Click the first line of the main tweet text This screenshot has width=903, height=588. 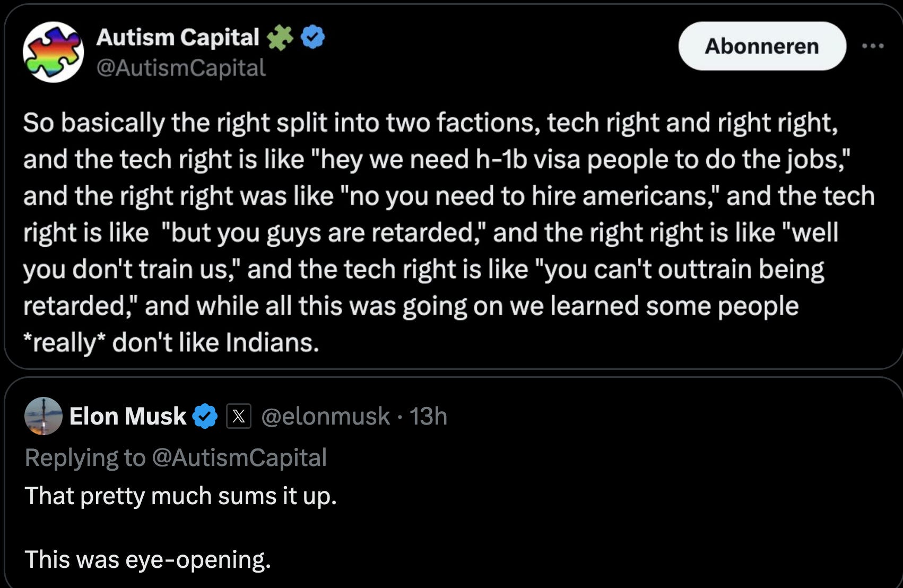[x=430, y=123]
